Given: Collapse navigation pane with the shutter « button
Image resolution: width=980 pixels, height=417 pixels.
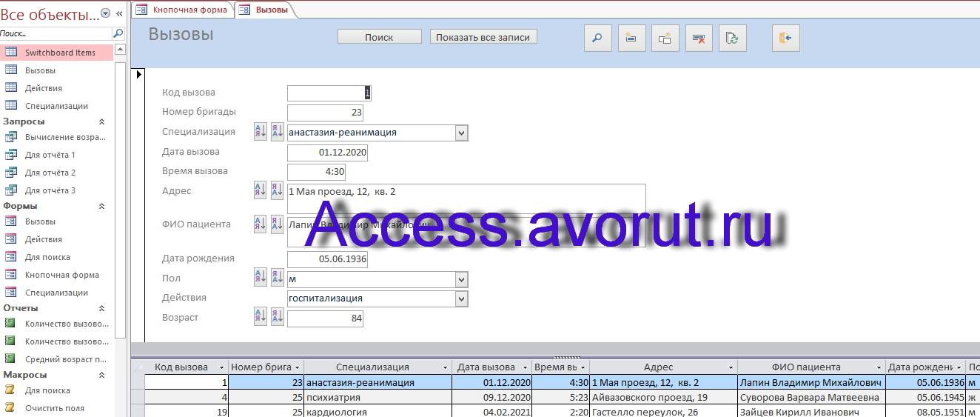Looking at the screenshot, I should pos(119,13).
